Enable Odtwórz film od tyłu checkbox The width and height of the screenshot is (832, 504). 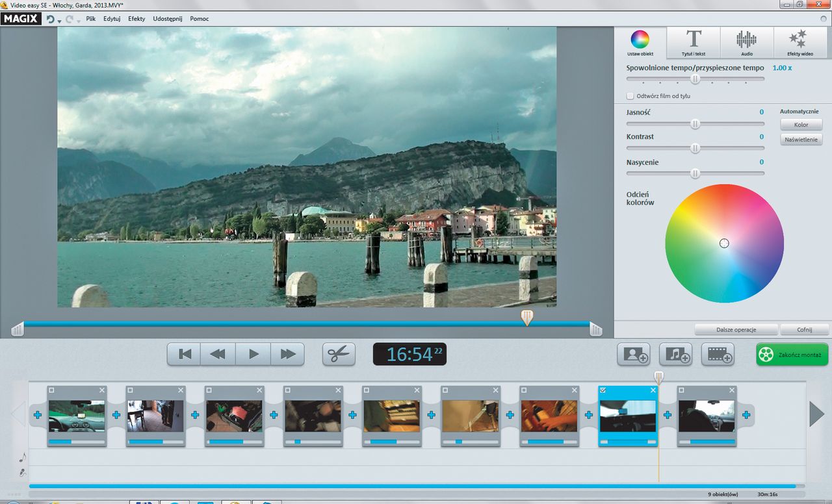click(x=630, y=96)
